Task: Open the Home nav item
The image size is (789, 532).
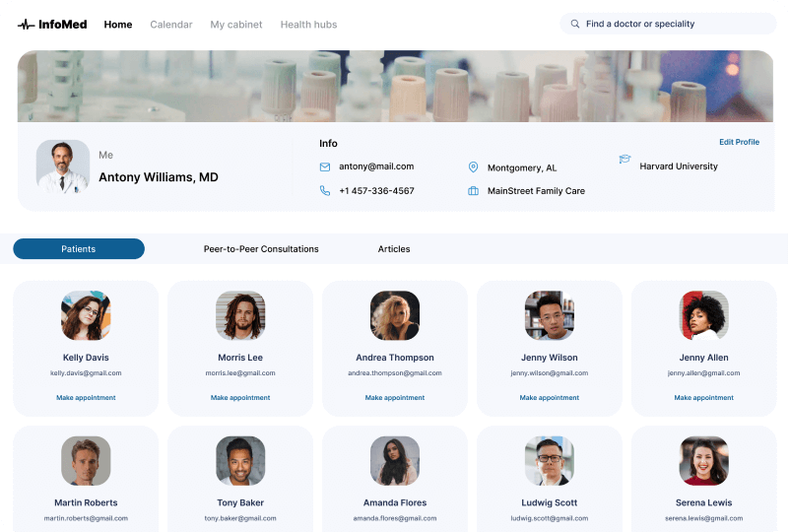Action: 118,25
